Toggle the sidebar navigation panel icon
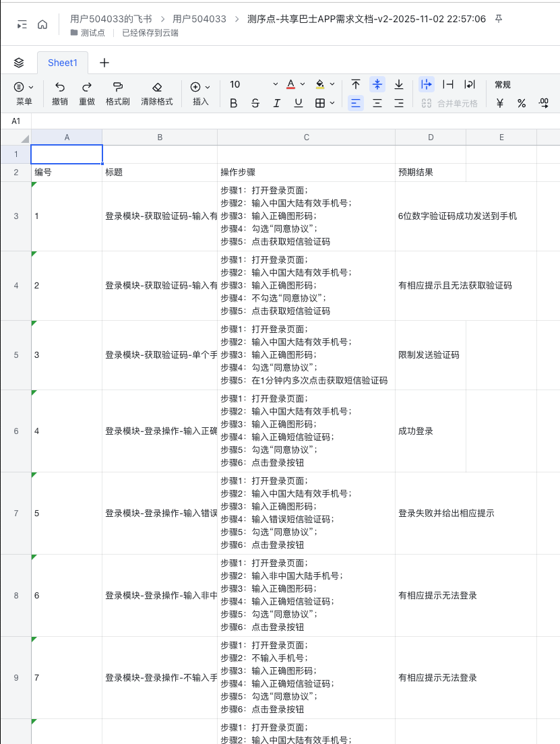Viewport: 560px width, 744px height. click(x=22, y=25)
